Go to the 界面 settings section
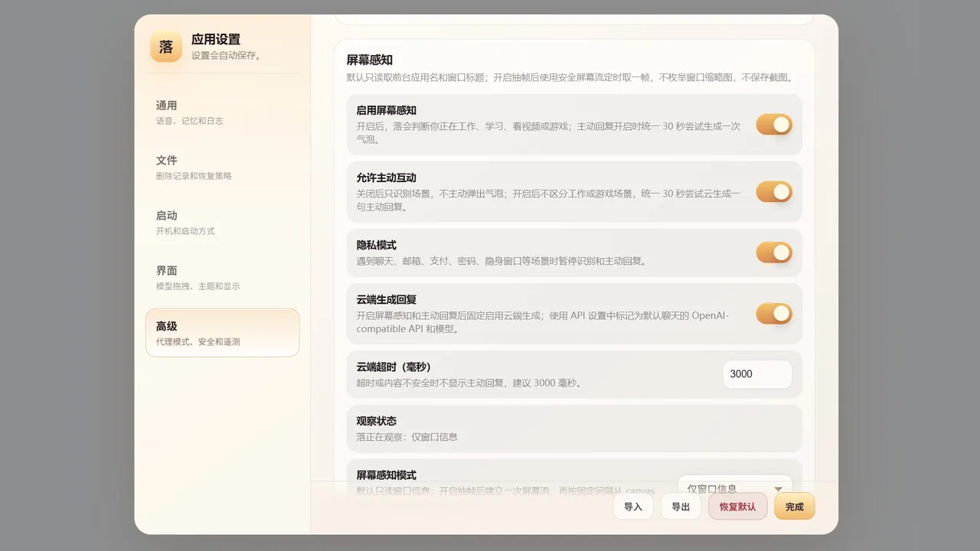 [x=222, y=278]
